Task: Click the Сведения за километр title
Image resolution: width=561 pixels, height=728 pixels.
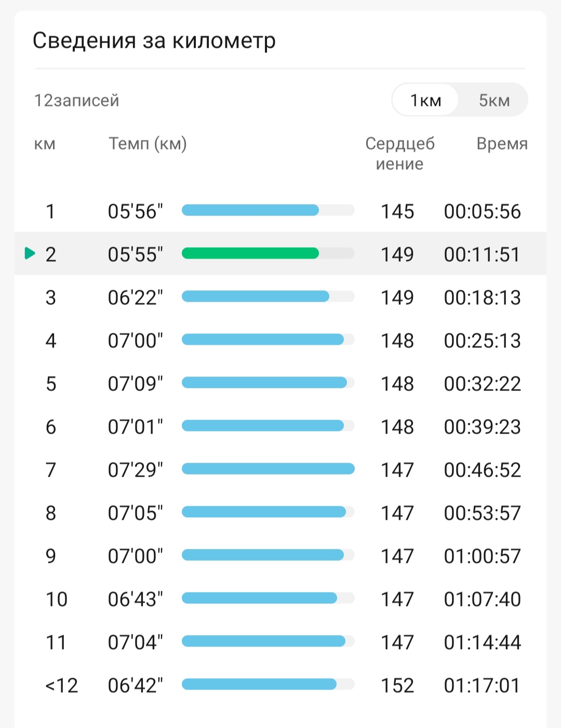Action: coord(154,41)
